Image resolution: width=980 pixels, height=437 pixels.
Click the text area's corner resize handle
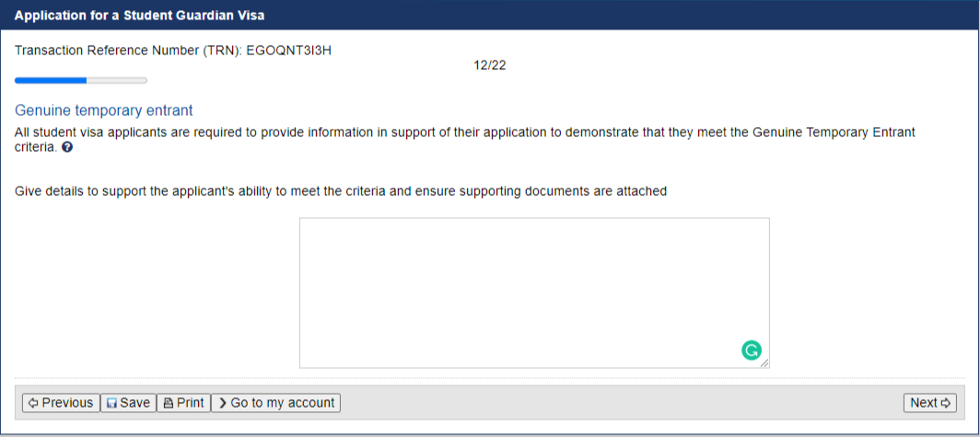765,363
